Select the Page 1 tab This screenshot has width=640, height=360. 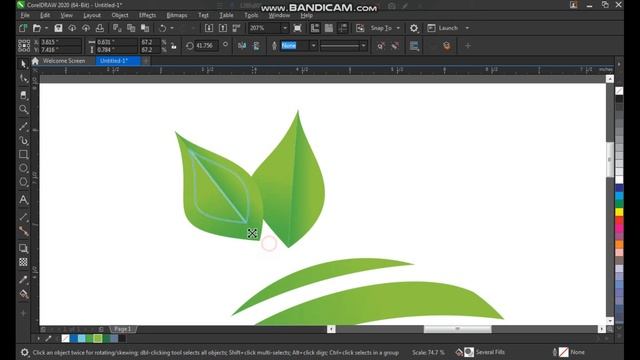click(122, 329)
